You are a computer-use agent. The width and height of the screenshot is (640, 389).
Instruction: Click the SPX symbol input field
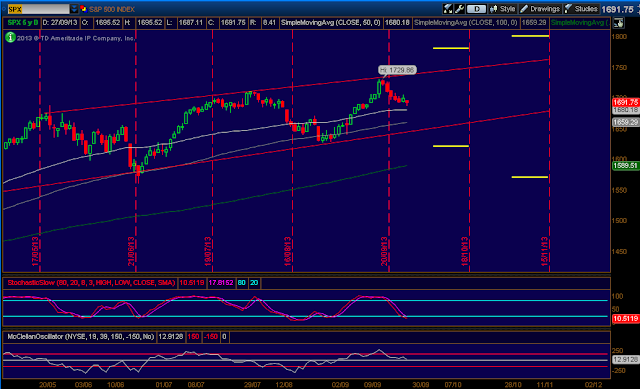38,9
